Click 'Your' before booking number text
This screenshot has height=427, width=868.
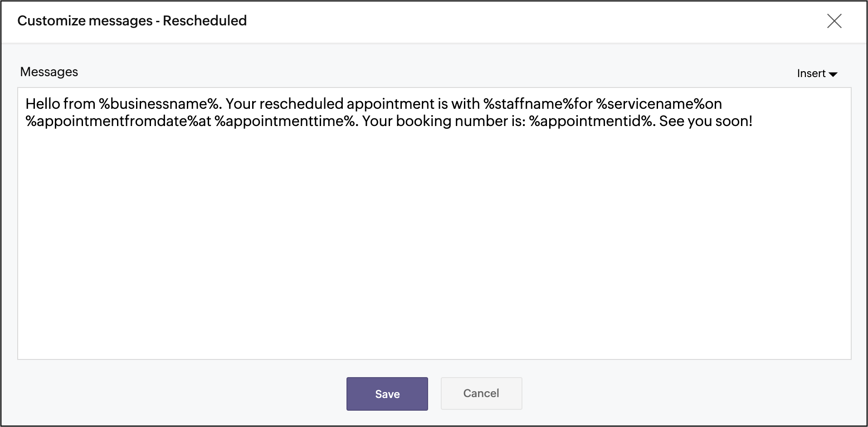coord(377,121)
